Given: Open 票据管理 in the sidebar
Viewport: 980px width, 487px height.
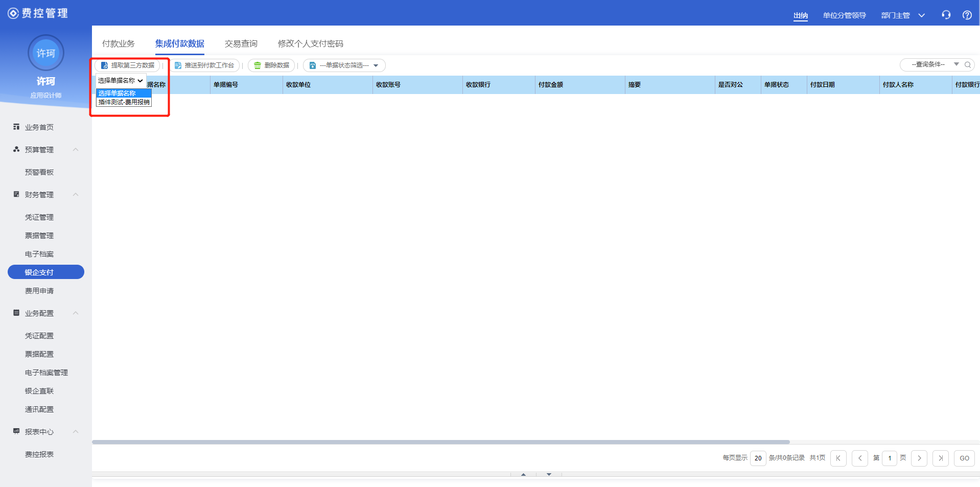Looking at the screenshot, I should 39,236.
